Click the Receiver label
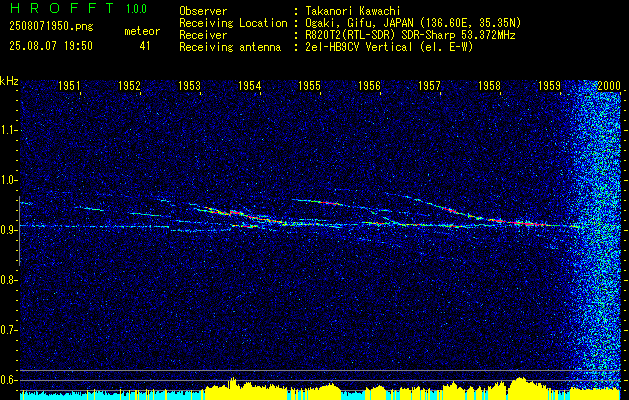This screenshot has height=400, width=629. click(x=203, y=35)
